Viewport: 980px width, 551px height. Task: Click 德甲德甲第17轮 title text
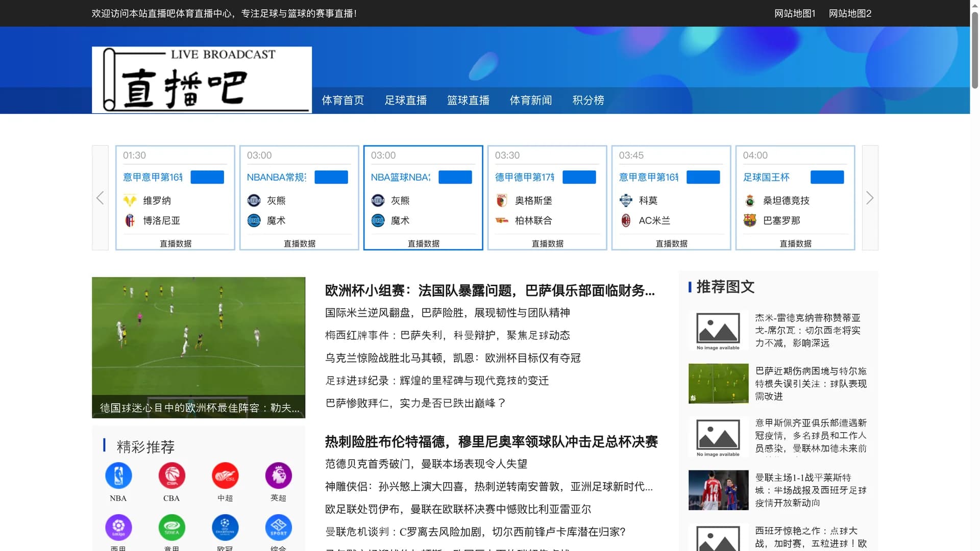pos(525,177)
